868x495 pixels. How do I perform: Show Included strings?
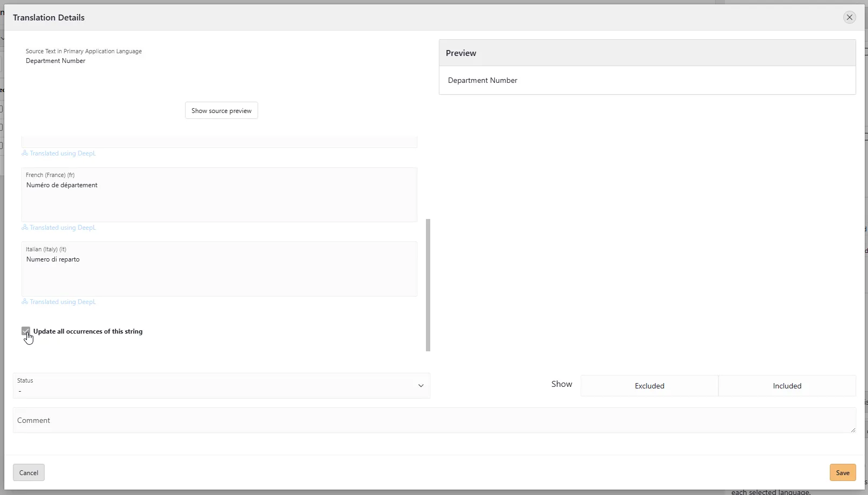787,386
